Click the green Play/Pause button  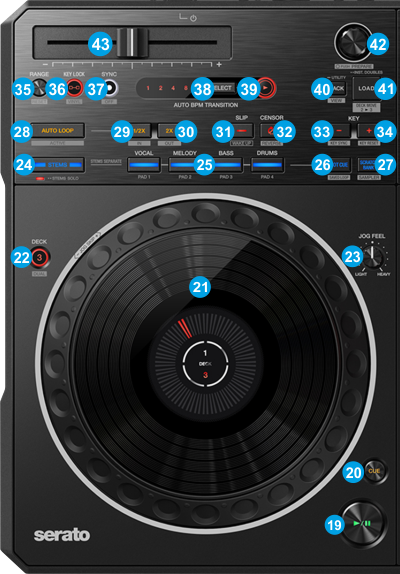[x=362, y=523]
